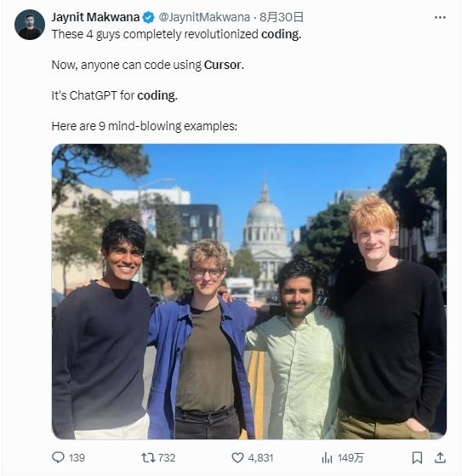Click the 139 replies count
This screenshot has height=476, width=462.
click(77, 458)
